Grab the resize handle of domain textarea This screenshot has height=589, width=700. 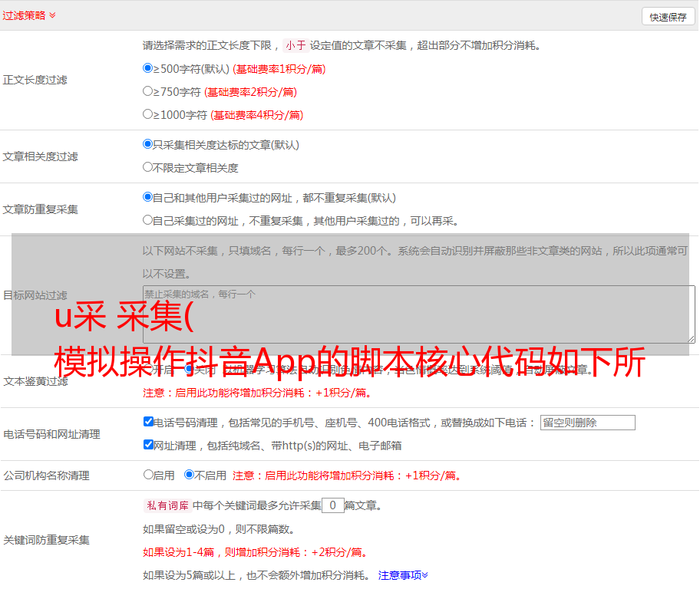point(691,339)
